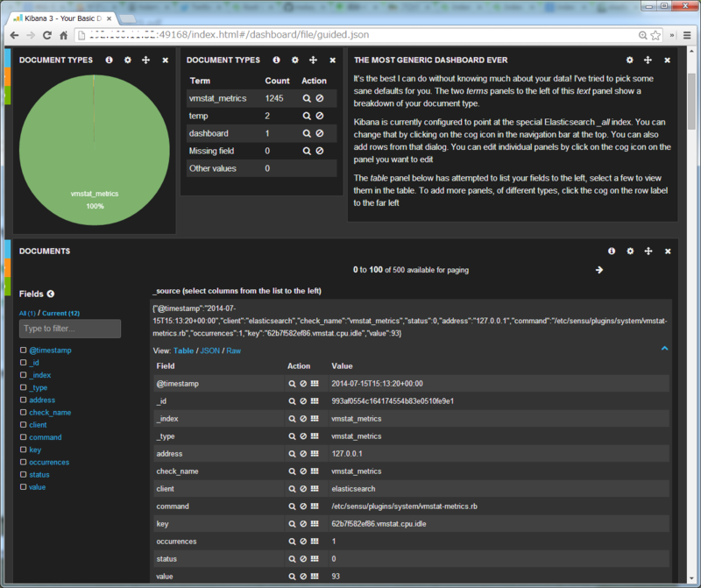This screenshot has height=588, width=701.
Task: Check the client field checkbox
Action: coord(24,424)
